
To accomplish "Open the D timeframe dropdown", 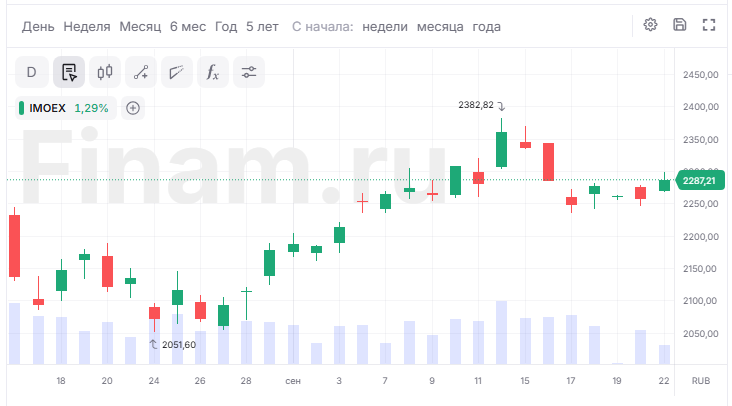I will click(x=31, y=72).
